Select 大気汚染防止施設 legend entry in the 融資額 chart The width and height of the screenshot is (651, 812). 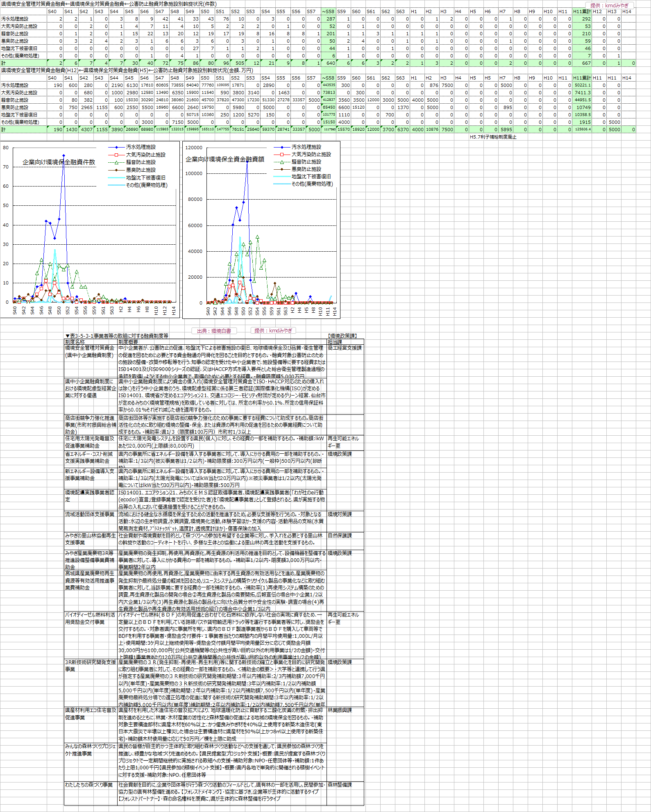[x=302, y=154]
